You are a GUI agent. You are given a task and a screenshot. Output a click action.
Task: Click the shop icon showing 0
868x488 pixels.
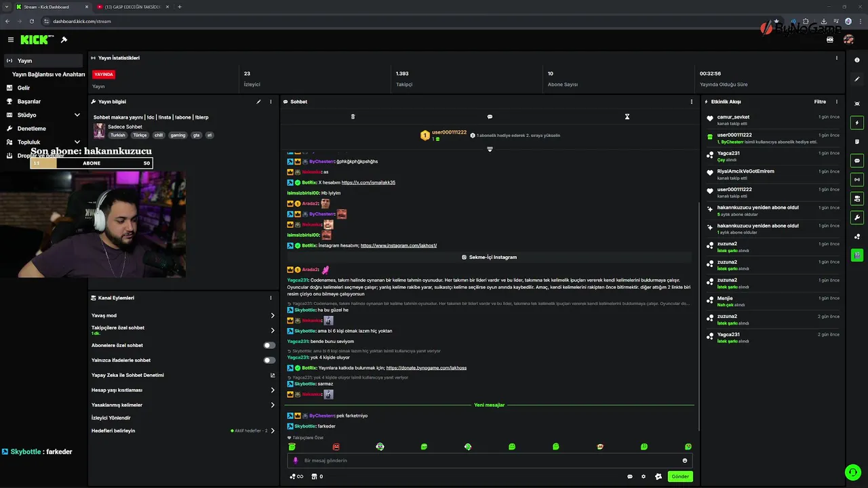tap(317, 476)
